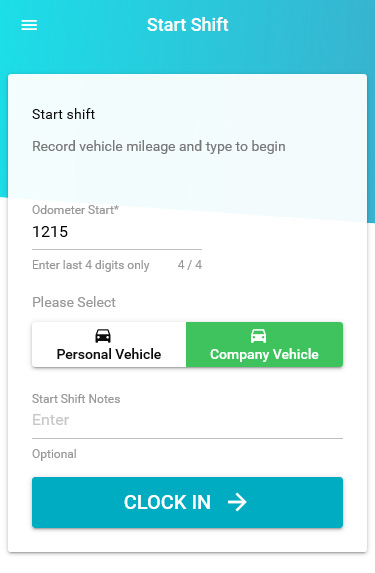Image resolution: width=375 pixels, height=573 pixels.
Task: Click the Start Shift header title
Action: [x=188, y=25]
